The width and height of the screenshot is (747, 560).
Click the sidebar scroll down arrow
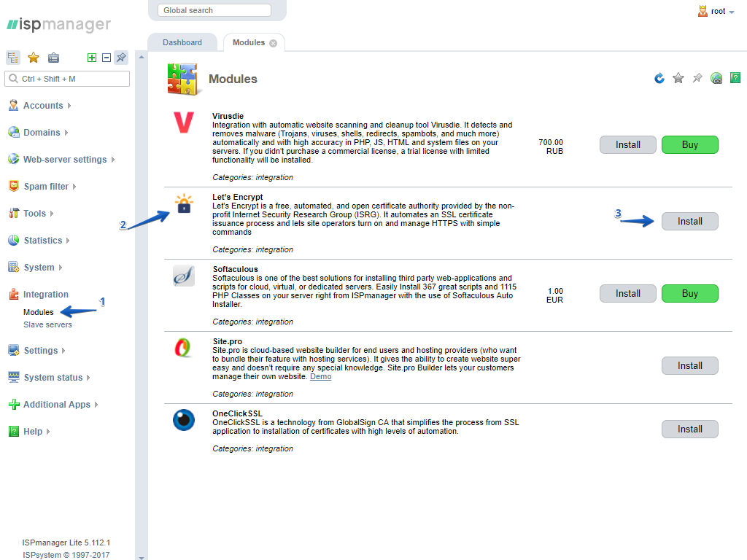142,557
